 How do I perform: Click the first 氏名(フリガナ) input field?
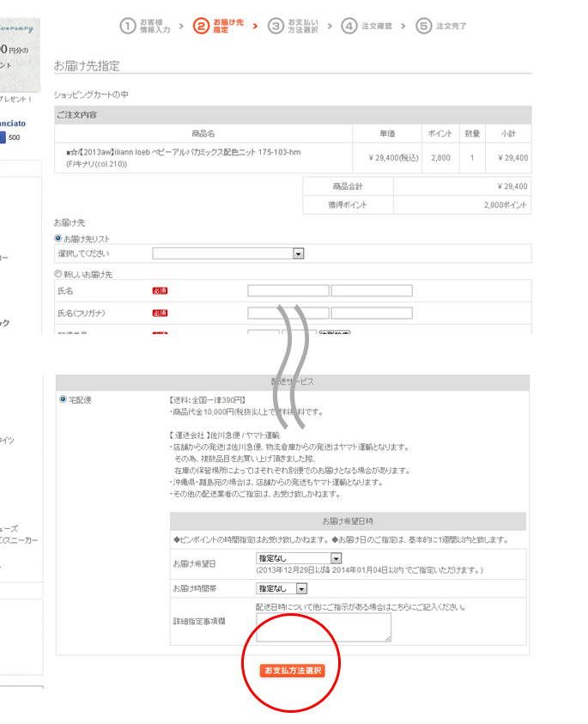coord(288,313)
